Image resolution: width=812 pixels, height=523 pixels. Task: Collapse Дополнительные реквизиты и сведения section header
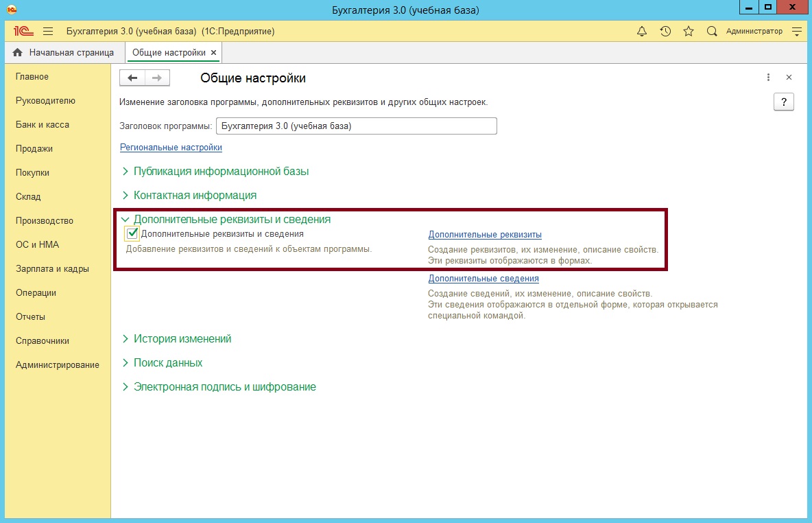[232, 220]
